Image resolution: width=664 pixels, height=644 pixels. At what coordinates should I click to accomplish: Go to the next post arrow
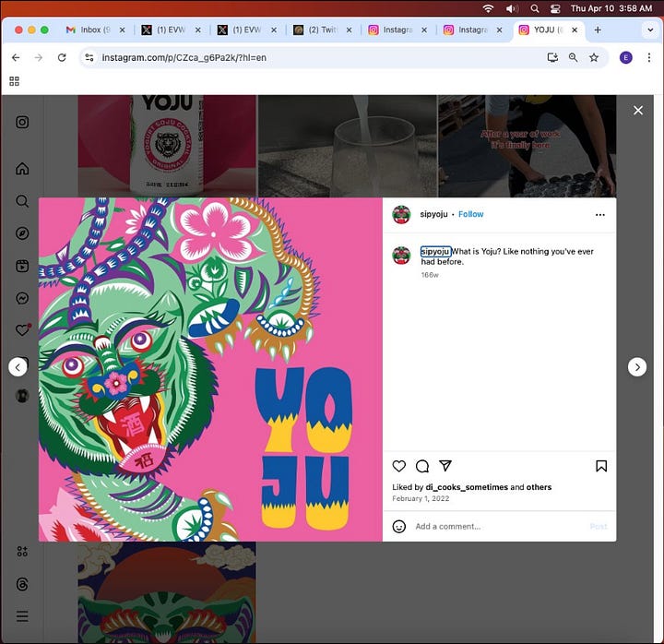(637, 367)
